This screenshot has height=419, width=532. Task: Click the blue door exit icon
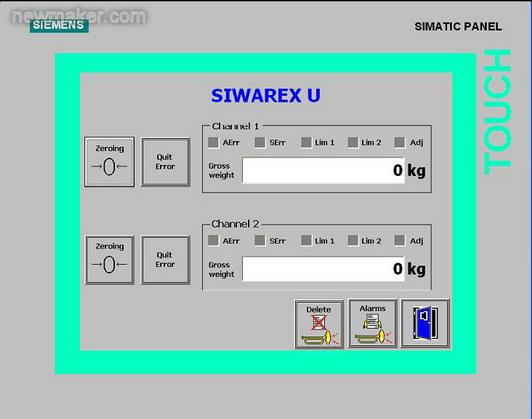click(x=425, y=323)
